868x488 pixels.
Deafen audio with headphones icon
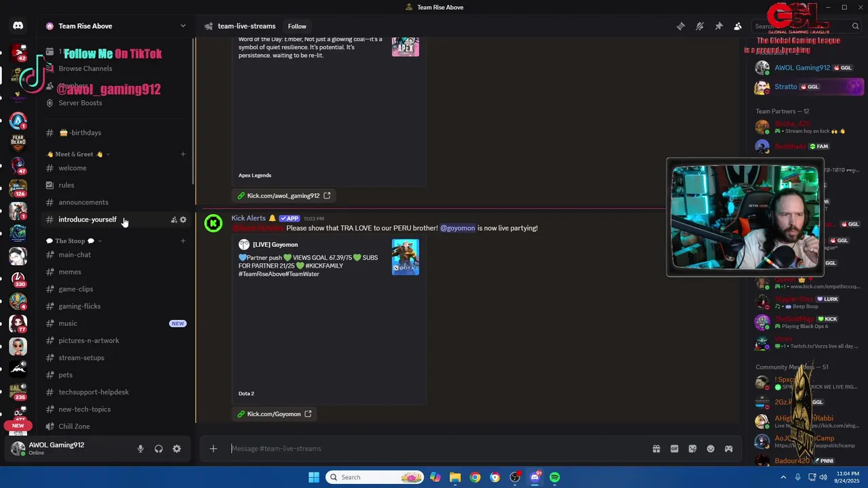pos(159,449)
